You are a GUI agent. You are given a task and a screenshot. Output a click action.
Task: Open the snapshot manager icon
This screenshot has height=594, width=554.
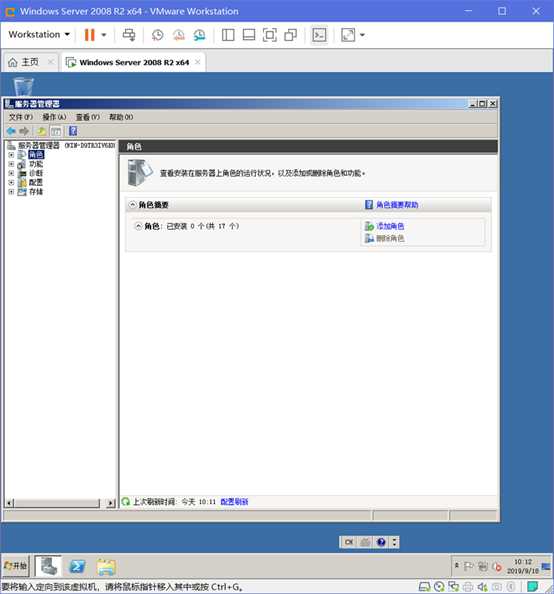(199, 35)
